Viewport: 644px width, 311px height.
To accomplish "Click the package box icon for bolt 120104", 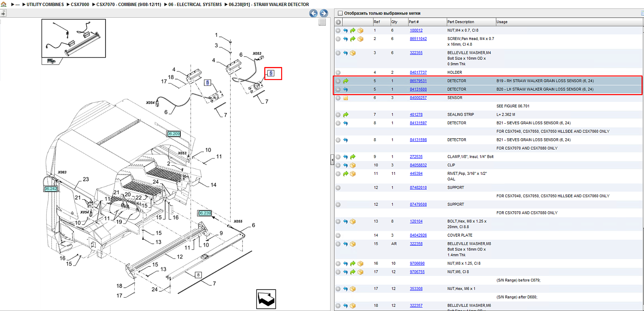I will (353, 222).
